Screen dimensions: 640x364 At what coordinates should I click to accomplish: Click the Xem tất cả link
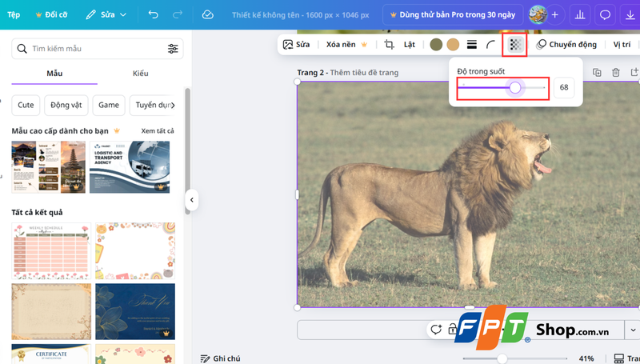click(158, 131)
